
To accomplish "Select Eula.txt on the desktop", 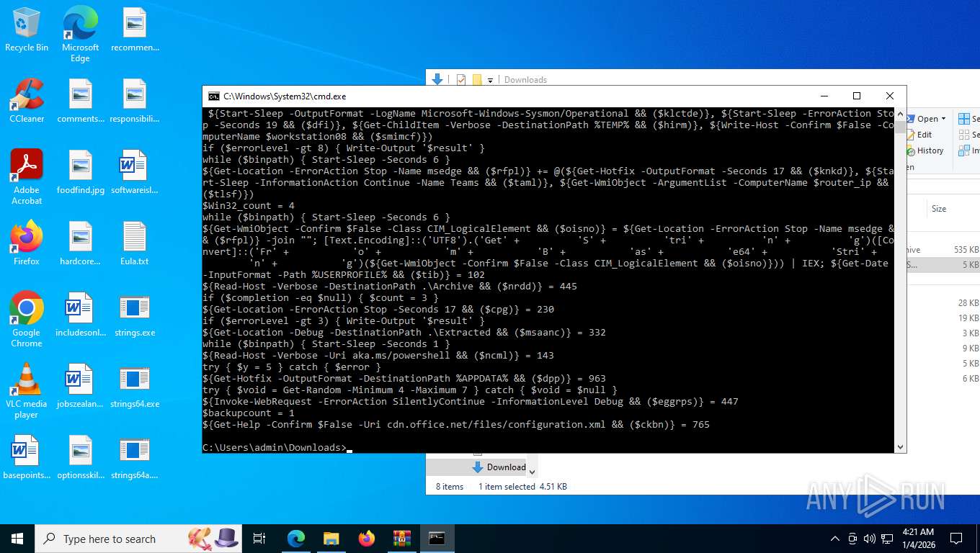I will [135, 243].
